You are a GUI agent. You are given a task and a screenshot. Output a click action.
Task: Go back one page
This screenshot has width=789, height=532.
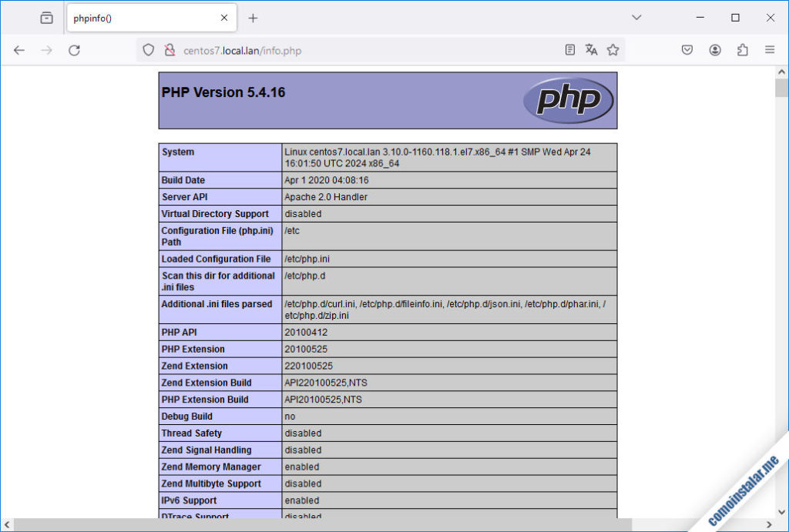[x=19, y=50]
